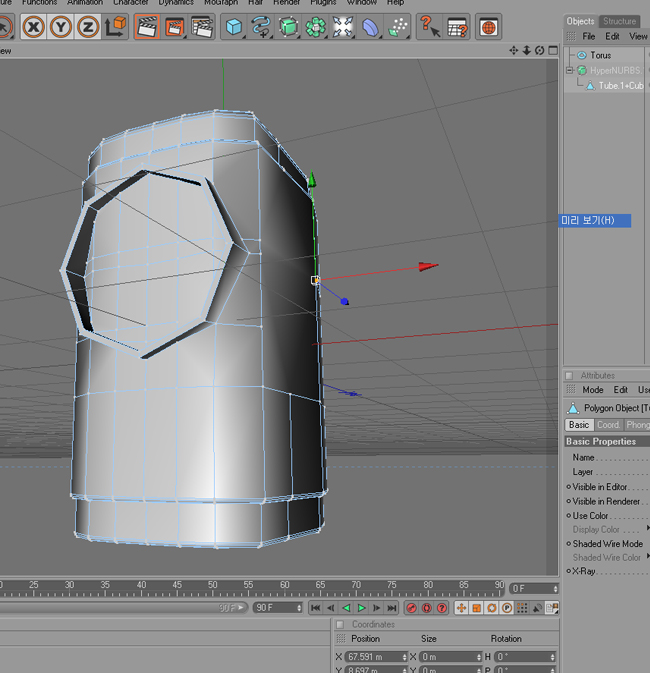
Task: Toggle the Coordinates panel lock checkbox
Action: pyautogui.click(x=340, y=624)
